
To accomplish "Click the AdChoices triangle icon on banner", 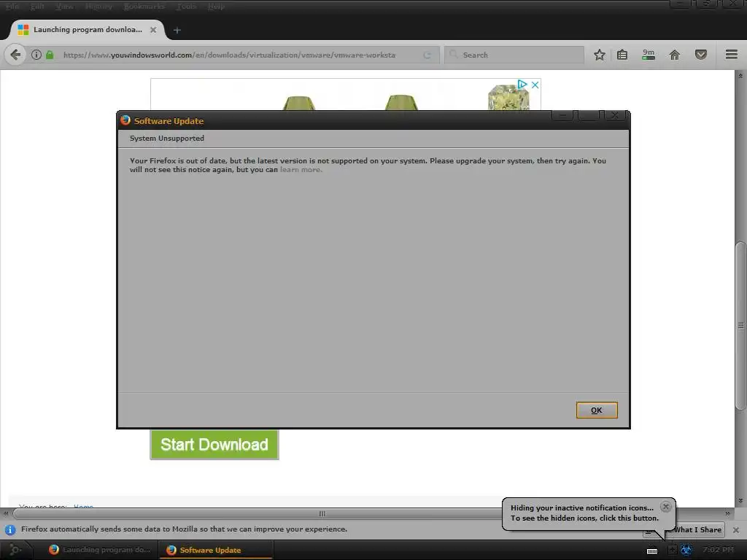I will click(x=522, y=85).
